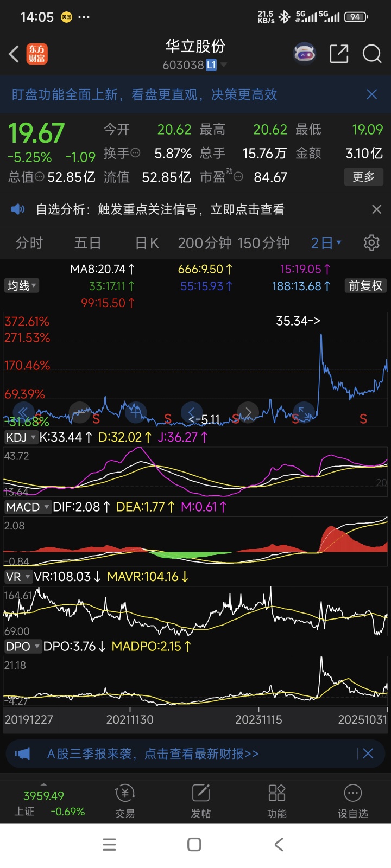Tap the VR:108.03 value

pyautogui.click(x=67, y=577)
